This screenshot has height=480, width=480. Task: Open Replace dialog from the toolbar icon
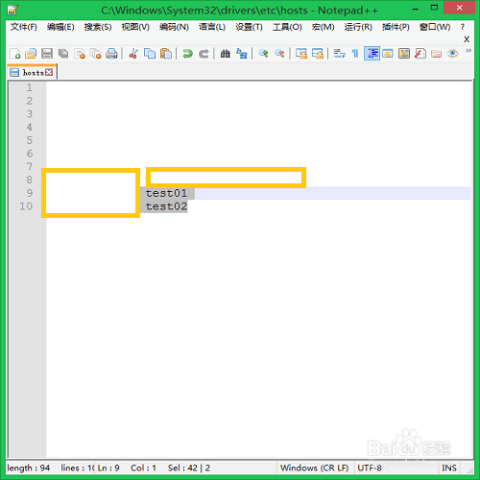click(x=242, y=54)
